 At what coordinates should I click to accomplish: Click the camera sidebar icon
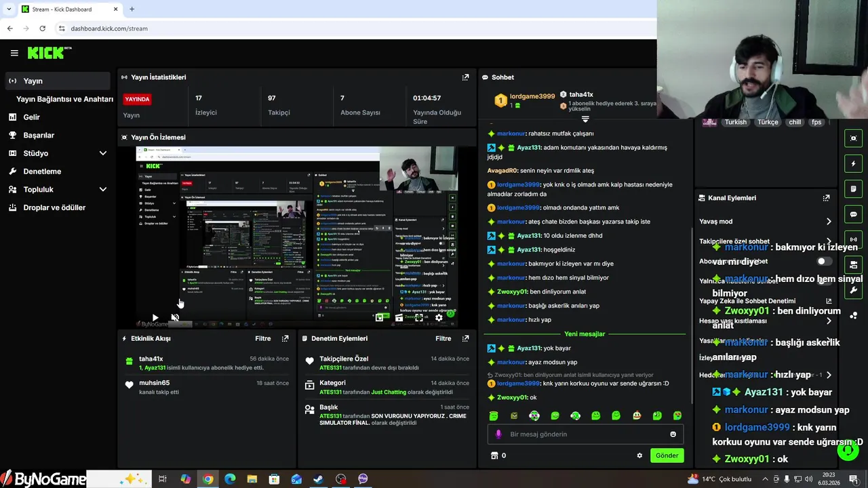[854, 264]
